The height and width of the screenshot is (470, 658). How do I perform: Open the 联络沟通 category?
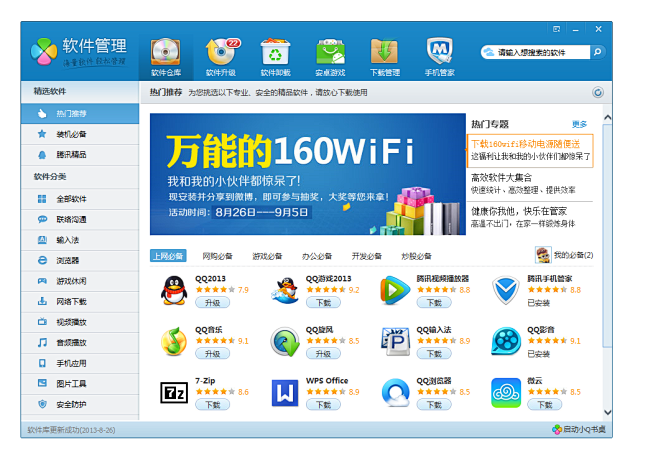click(x=80, y=219)
